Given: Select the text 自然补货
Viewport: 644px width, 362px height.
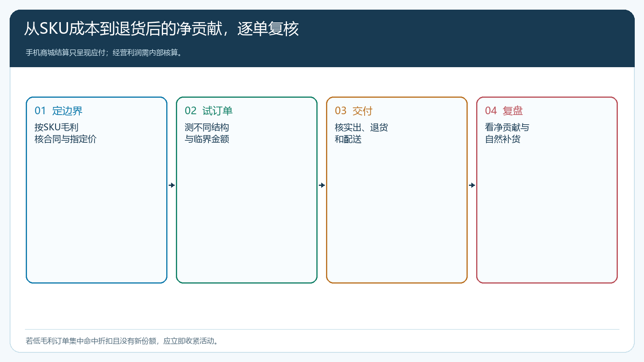Looking at the screenshot, I should [503, 139].
